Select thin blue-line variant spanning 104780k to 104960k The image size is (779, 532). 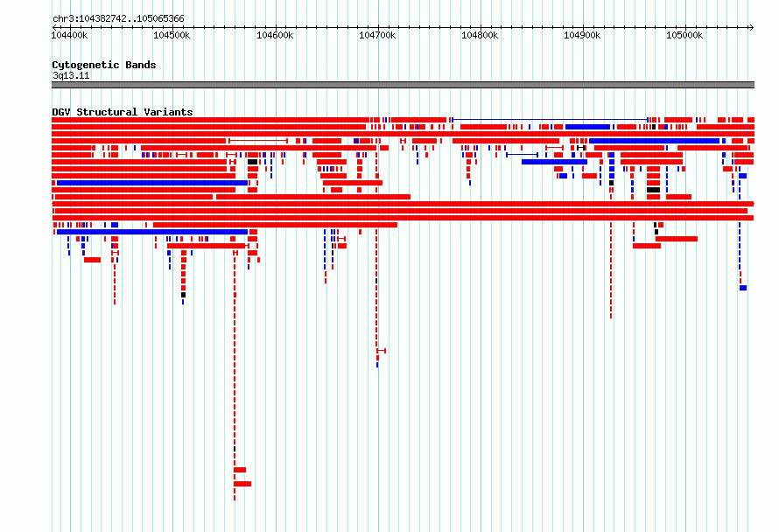[x=550, y=120]
